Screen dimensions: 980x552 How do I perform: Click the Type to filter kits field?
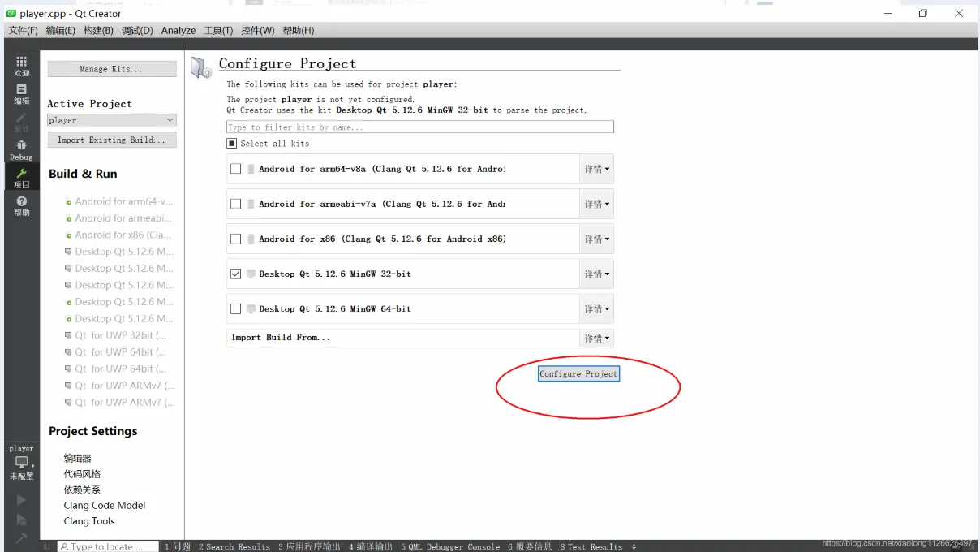(420, 127)
